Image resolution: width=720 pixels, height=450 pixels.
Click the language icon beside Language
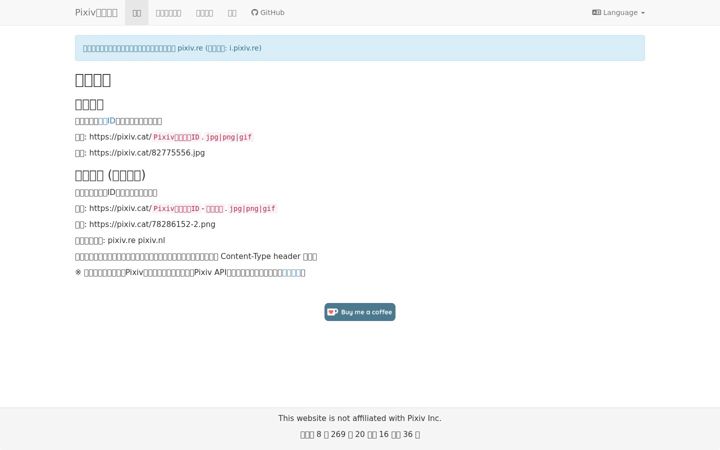pos(596,12)
